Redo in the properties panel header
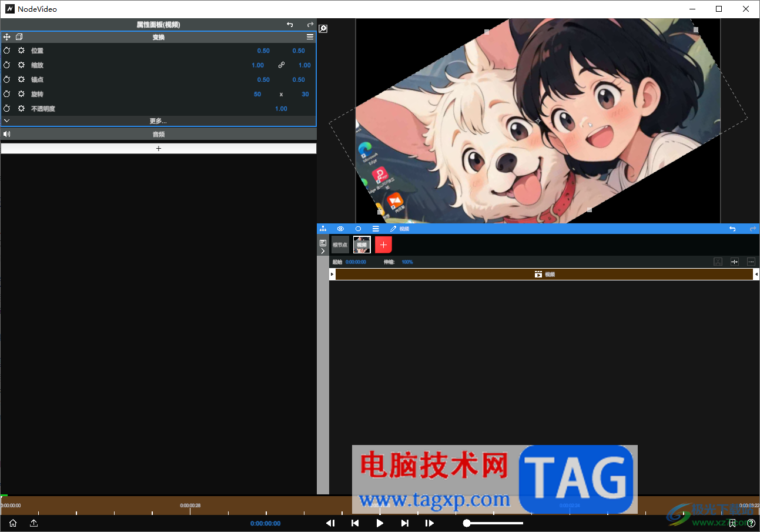The width and height of the screenshot is (760, 532). (x=310, y=25)
